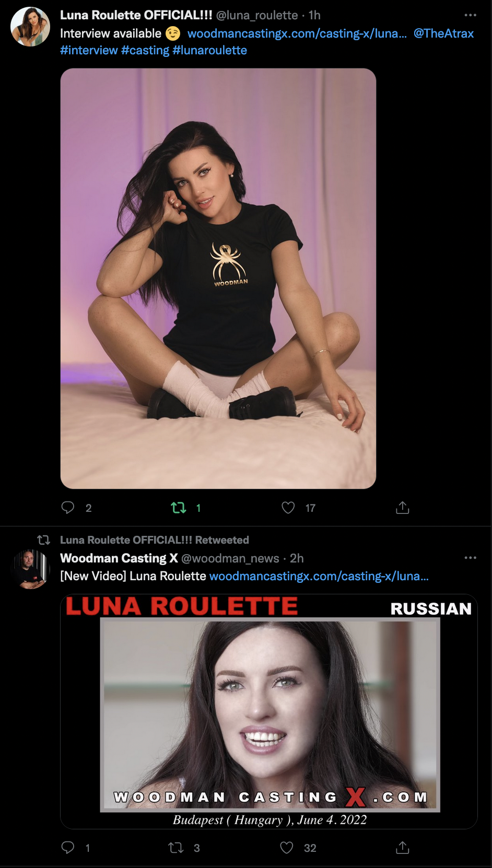492x868 pixels.
Task: Undo retweet on the Interview available tweet
Action: point(179,508)
